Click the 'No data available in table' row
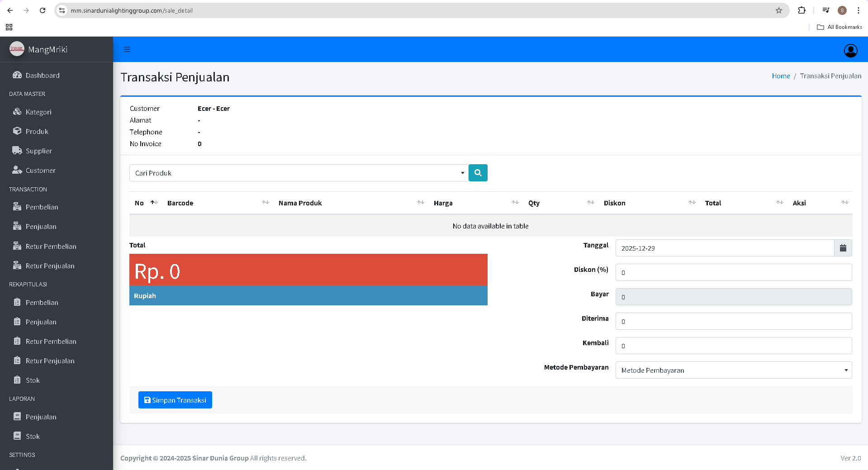868x470 pixels. point(491,226)
